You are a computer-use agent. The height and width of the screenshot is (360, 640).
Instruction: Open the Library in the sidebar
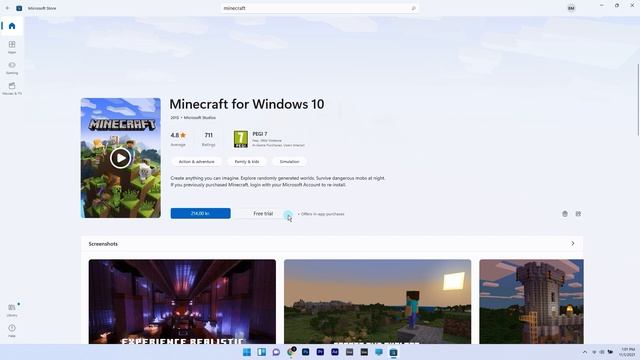[x=12, y=310]
